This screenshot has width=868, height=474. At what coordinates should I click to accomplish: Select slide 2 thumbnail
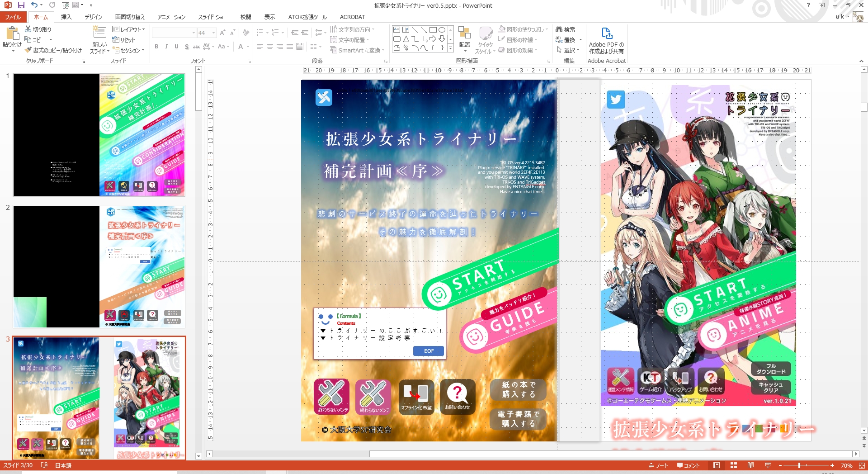click(99, 266)
